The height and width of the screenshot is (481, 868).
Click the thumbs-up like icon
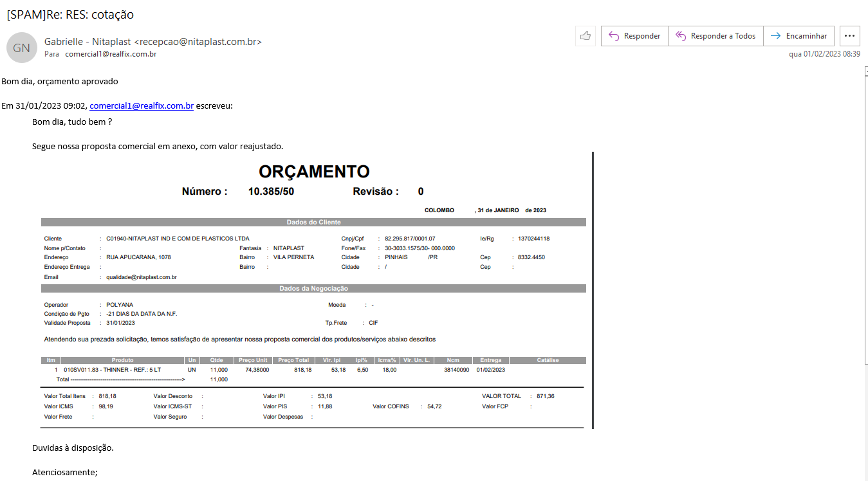(x=585, y=36)
